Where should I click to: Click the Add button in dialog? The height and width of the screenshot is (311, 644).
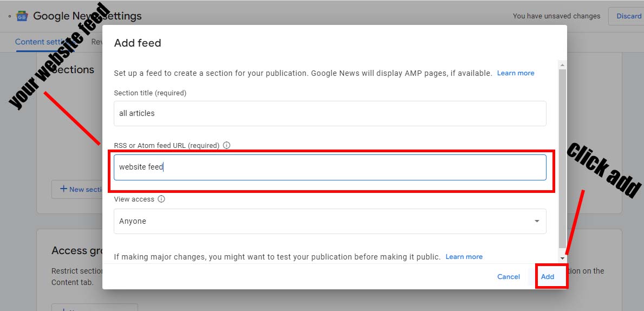[x=548, y=276]
